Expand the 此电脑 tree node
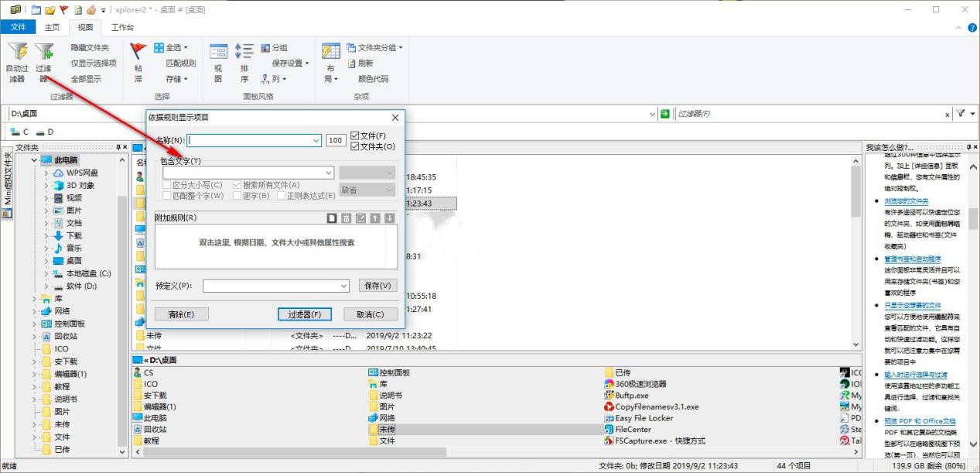 tap(32, 159)
